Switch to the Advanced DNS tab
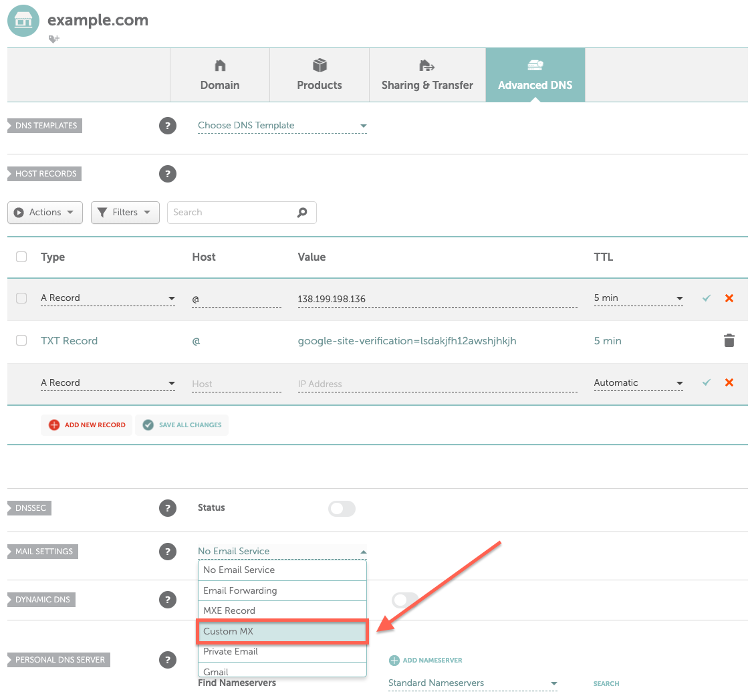 coord(535,75)
